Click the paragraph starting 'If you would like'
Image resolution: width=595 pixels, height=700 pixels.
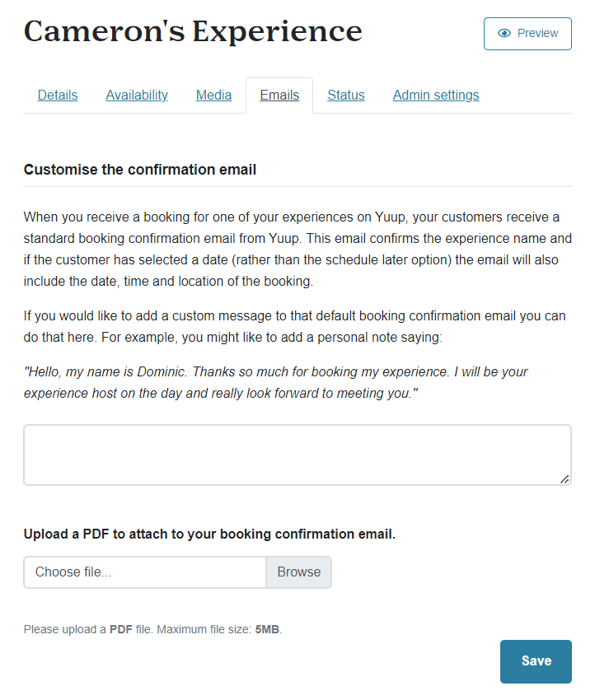pos(295,326)
